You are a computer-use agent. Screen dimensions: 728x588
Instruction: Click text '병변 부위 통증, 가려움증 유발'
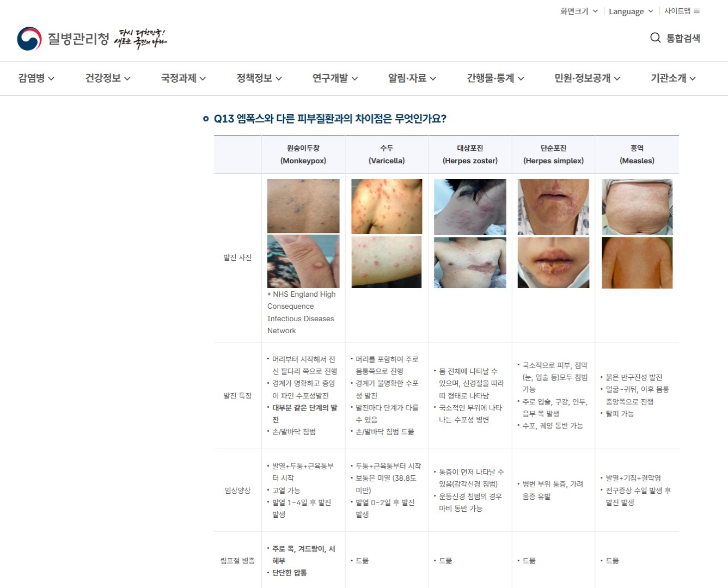pos(552,490)
